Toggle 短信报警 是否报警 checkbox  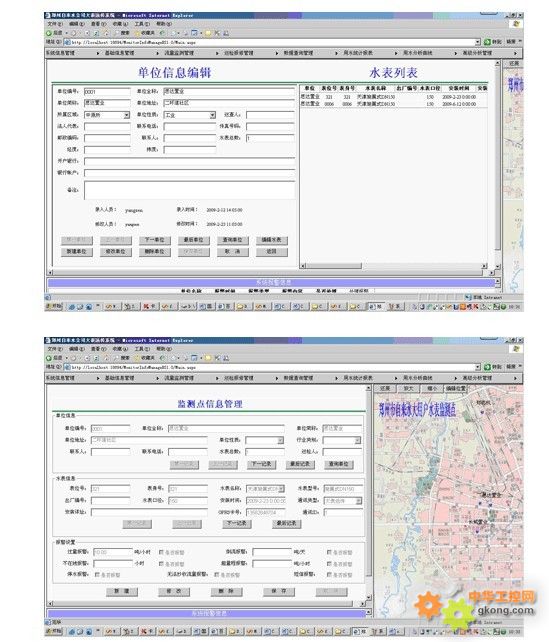(329, 575)
